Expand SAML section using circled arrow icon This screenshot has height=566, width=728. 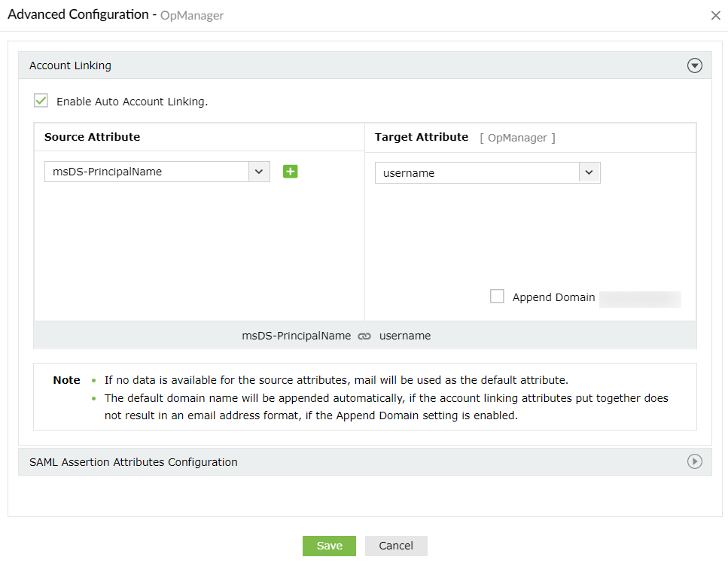point(695,461)
